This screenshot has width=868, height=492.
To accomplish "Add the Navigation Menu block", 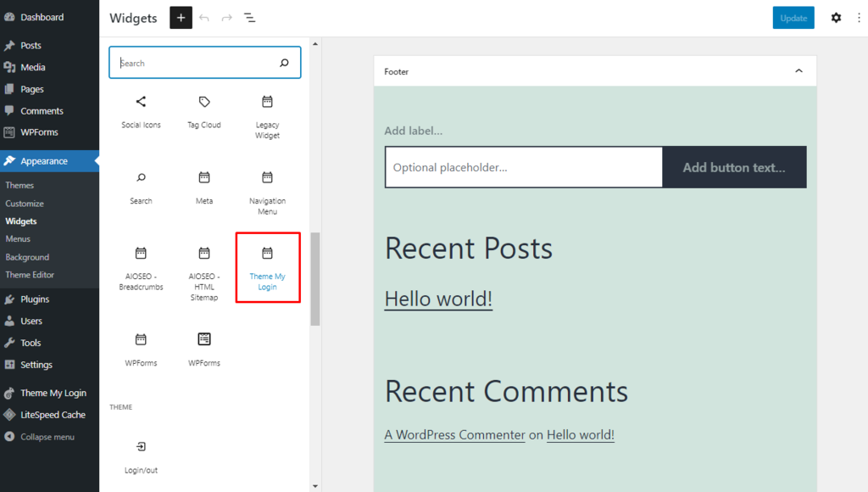I will (x=267, y=193).
